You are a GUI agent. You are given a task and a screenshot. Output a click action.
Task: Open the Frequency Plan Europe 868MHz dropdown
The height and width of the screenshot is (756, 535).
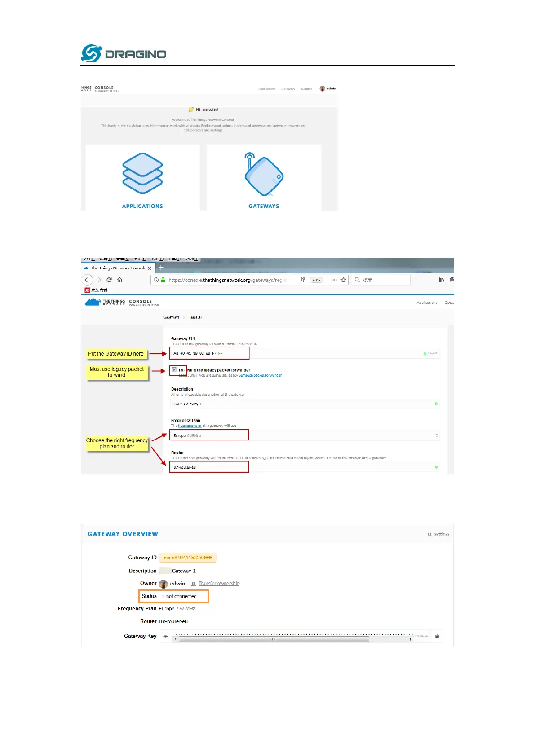tap(305, 435)
